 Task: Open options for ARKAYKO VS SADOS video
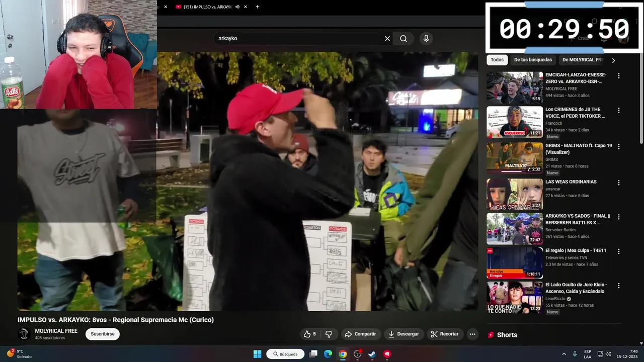[619, 217]
